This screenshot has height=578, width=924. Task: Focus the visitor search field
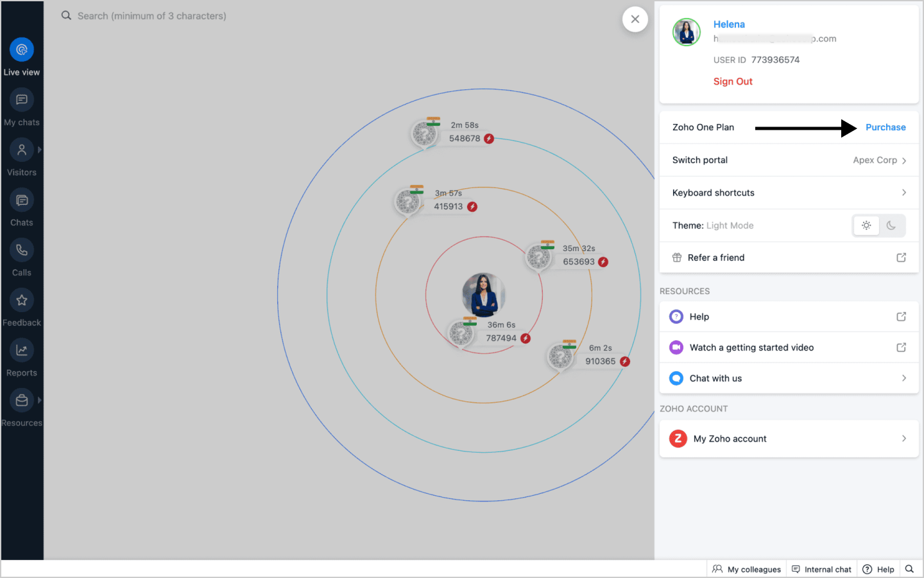[x=152, y=15]
